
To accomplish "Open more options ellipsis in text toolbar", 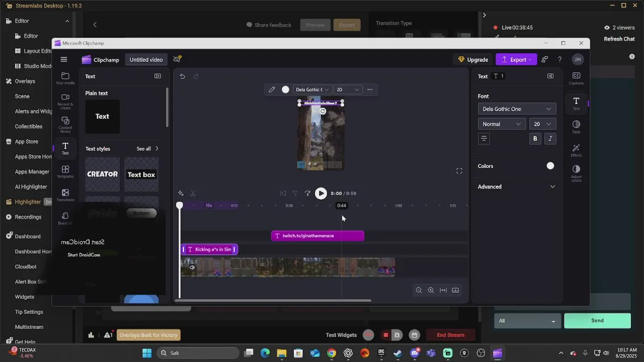I will point(370,89).
